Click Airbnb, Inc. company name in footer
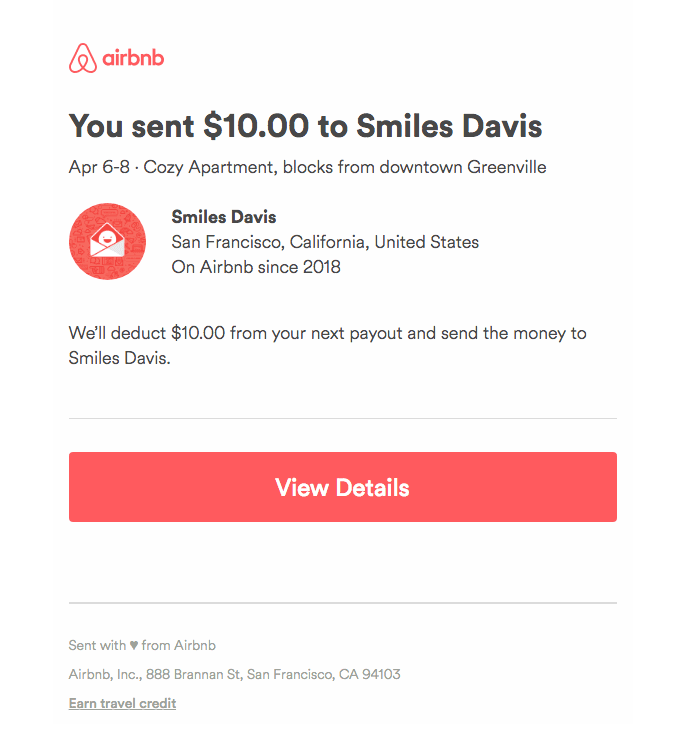680x750 pixels. click(x=100, y=675)
